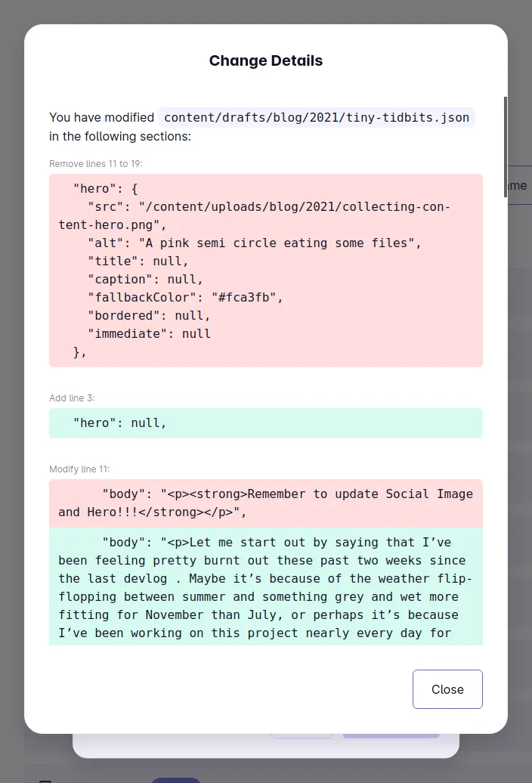Click the 'Add line 3' section label
The height and width of the screenshot is (783, 532).
(x=71, y=398)
